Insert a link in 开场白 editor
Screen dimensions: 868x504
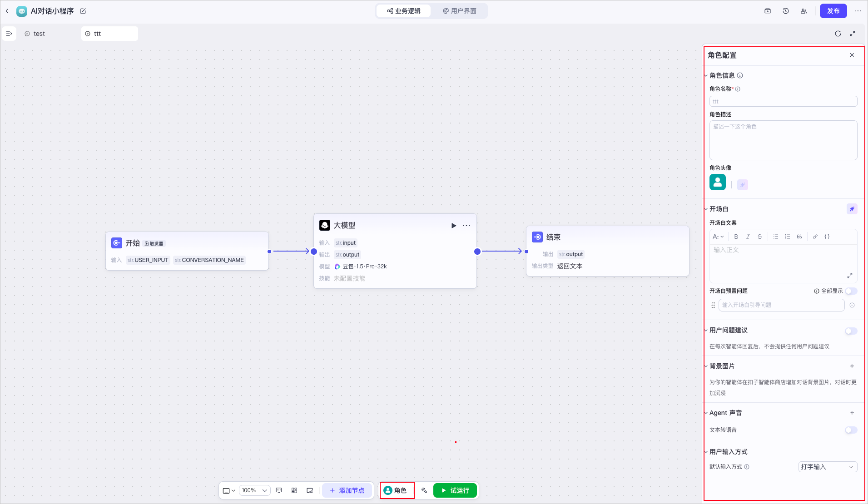[815, 237]
